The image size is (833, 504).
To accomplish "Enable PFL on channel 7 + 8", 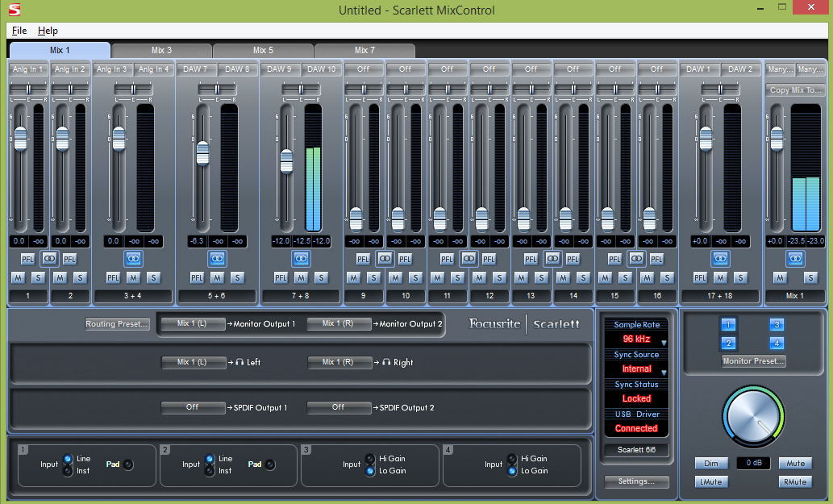I will [x=280, y=277].
